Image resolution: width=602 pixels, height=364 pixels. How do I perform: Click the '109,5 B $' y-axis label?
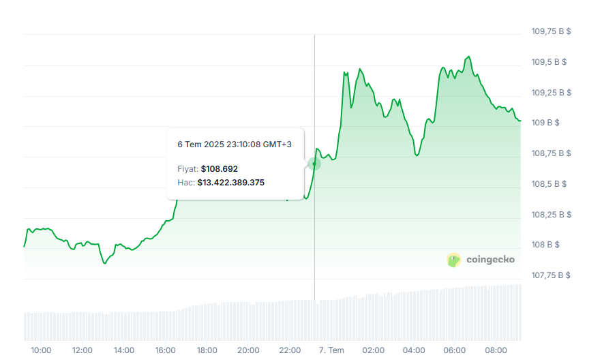[x=549, y=62]
